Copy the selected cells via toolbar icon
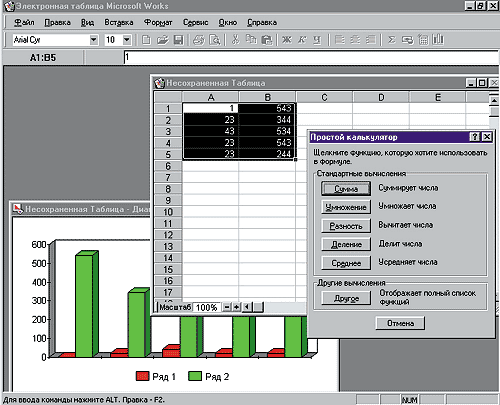This screenshot has width=500, height=405. (251, 40)
